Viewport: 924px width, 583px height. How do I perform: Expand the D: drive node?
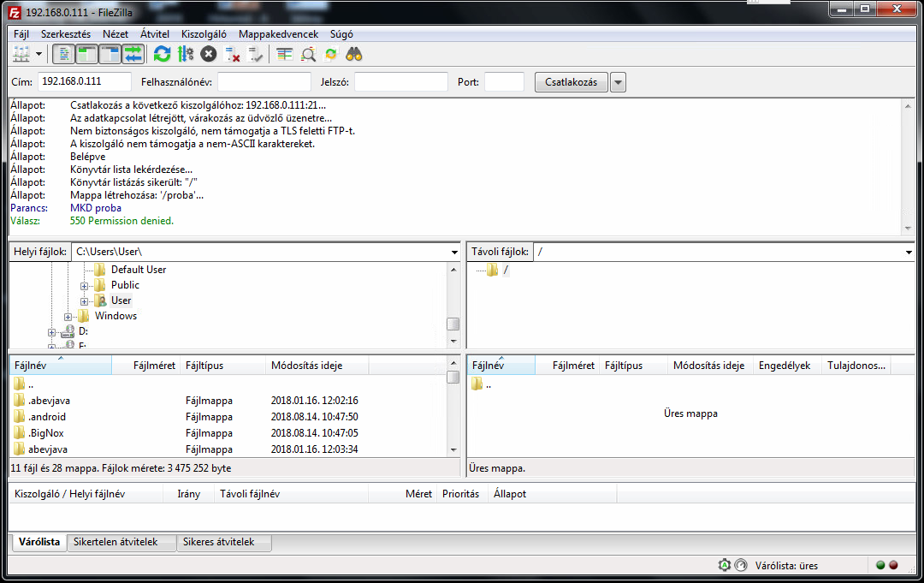click(52, 332)
